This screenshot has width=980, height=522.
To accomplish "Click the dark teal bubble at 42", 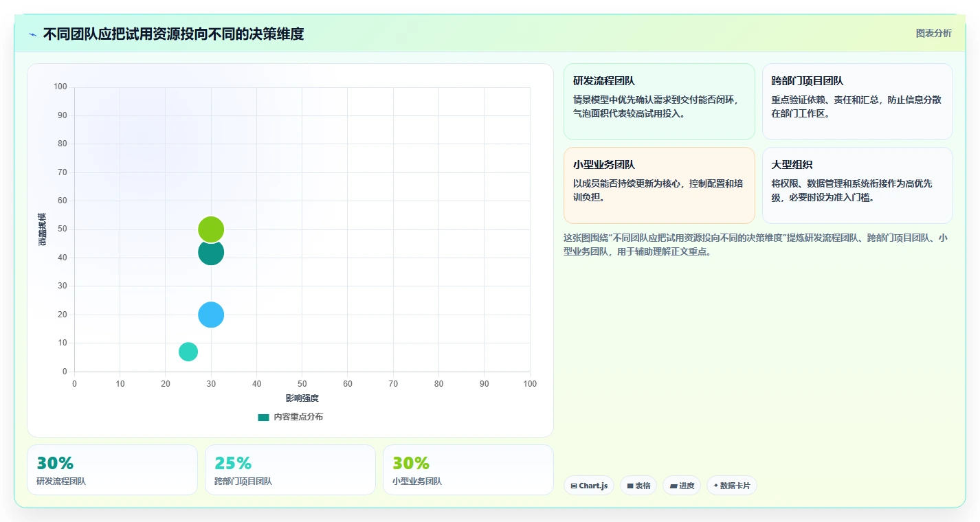I will tap(211, 252).
